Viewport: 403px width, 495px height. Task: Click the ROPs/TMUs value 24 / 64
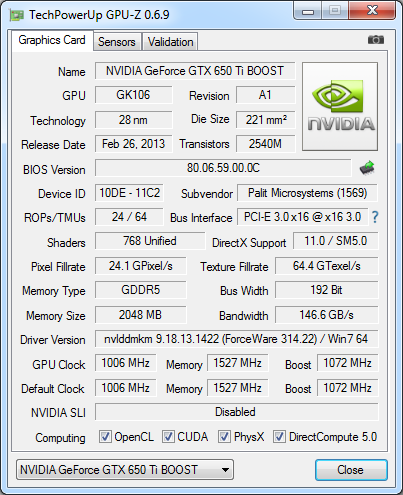tap(129, 217)
